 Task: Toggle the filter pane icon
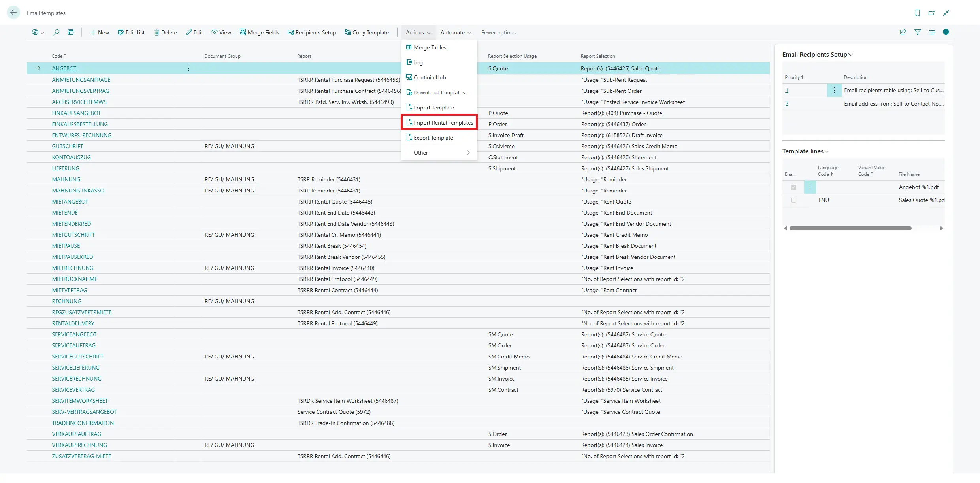click(x=918, y=32)
